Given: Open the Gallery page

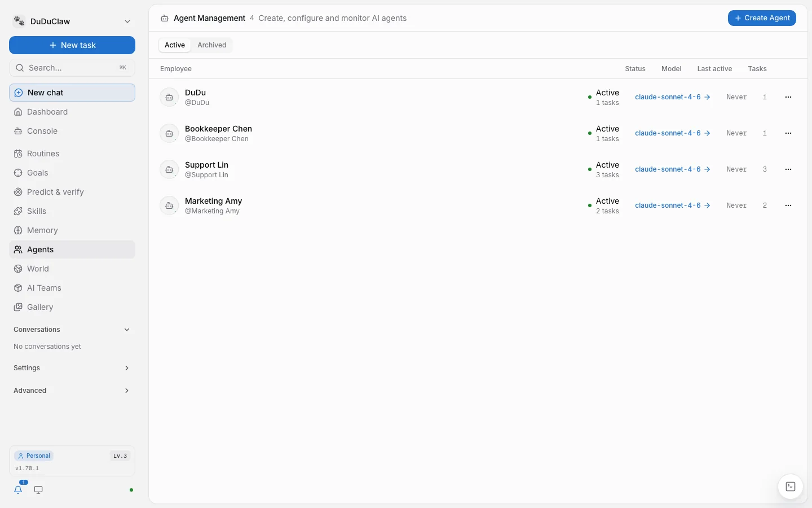Looking at the screenshot, I should [x=72, y=307].
